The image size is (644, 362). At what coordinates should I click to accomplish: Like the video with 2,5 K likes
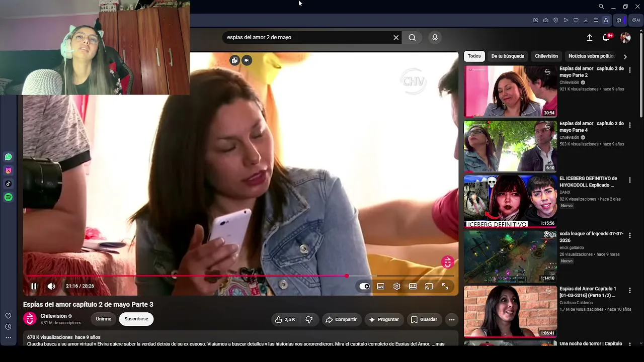(x=285, y=320)
